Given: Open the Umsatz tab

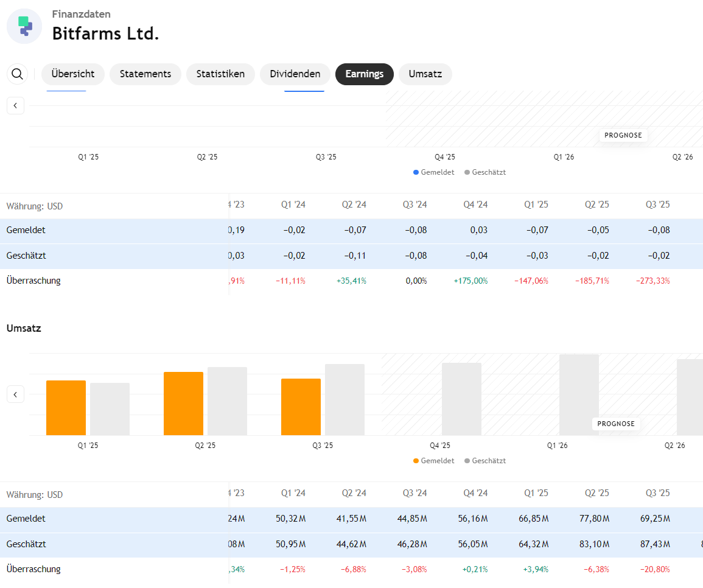Looking at the screenshot, I should [425, 74].
